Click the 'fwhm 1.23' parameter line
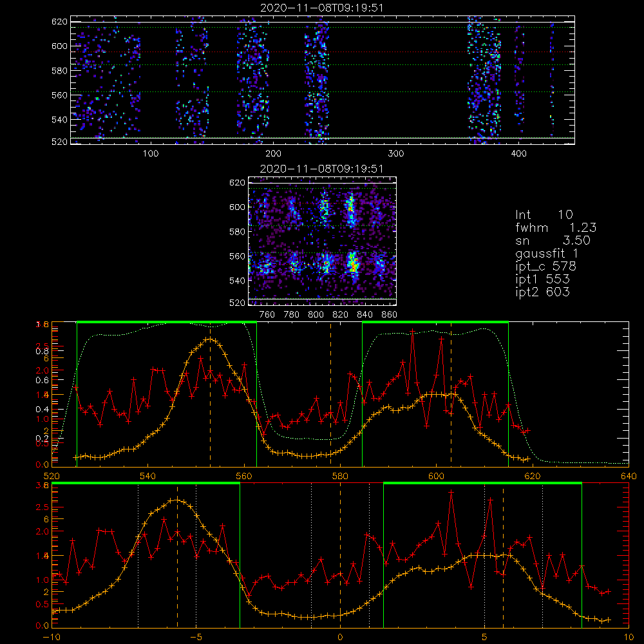 (x=556, y=227)
